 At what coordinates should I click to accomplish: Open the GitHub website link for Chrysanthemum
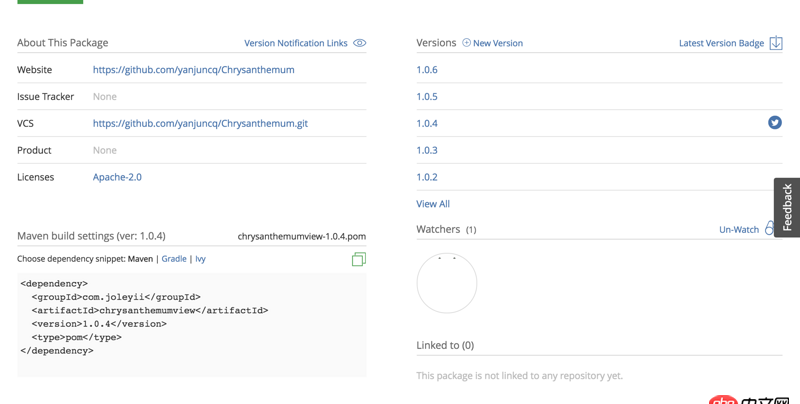(193, 70)
